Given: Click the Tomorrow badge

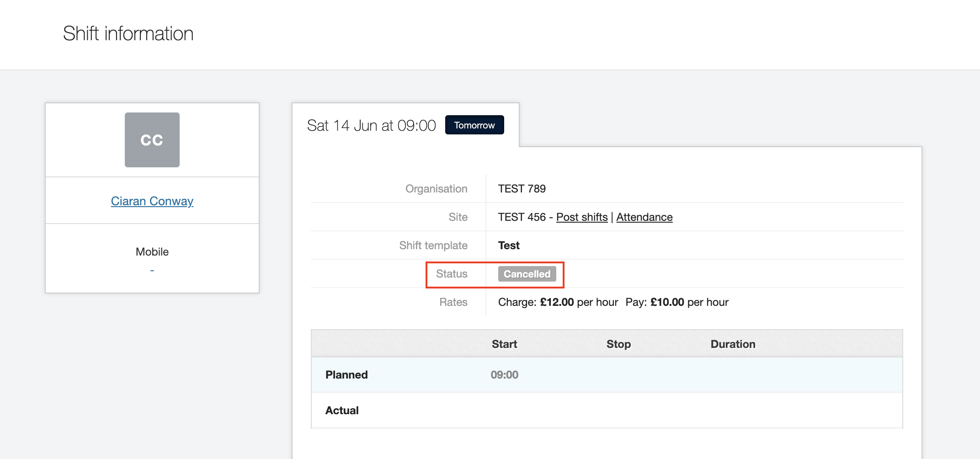Looking at the screenshot, I should tap(474, 125).
